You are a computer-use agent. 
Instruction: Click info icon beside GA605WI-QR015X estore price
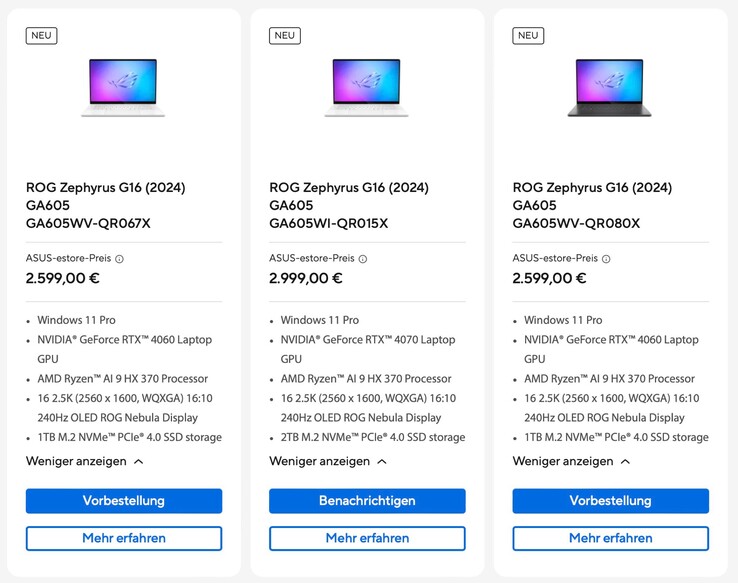click(363, 259)
